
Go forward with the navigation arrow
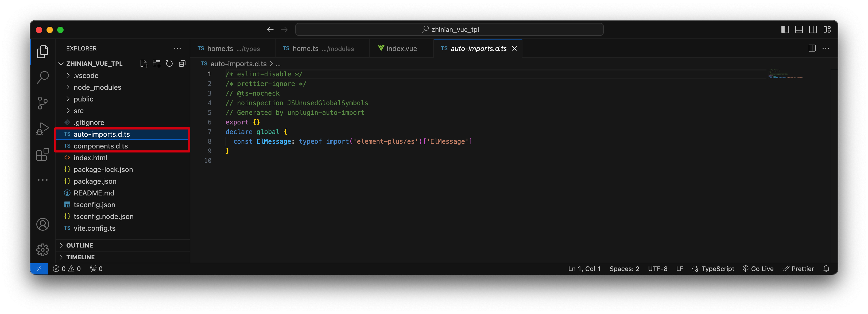tap(284, 30)
